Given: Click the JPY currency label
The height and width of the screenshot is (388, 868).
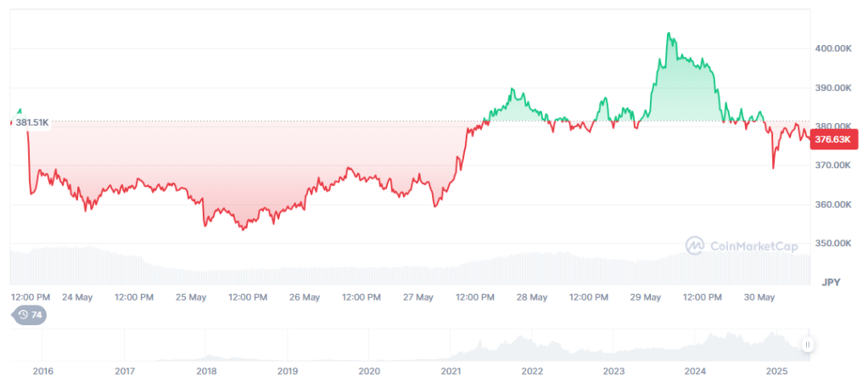Looking at the screenshot, I should coord(830,280).
